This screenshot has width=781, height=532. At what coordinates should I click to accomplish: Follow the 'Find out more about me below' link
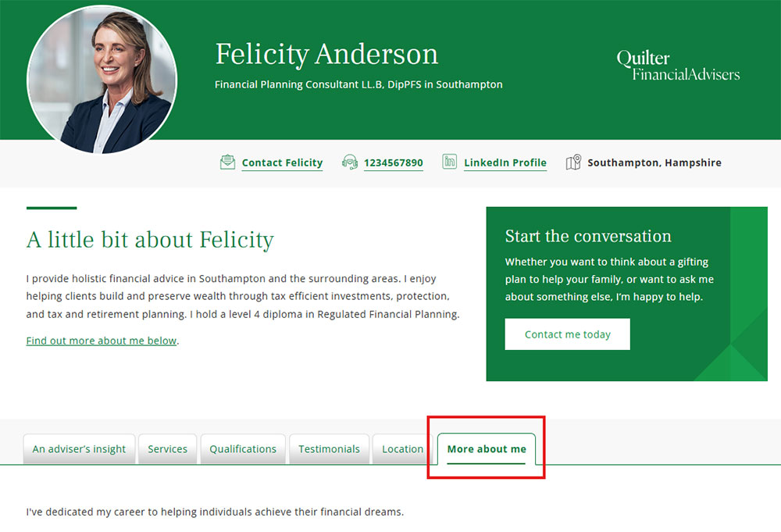click(x=102, y=341)
